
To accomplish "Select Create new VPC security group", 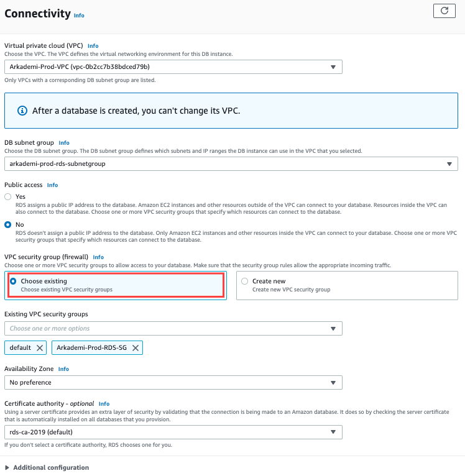I will [x=244, y=281].
